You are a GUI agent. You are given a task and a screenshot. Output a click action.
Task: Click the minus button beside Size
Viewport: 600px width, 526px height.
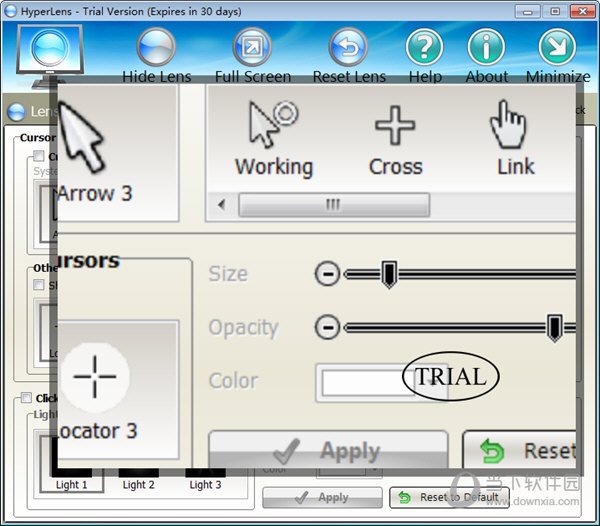pos(327,274)
